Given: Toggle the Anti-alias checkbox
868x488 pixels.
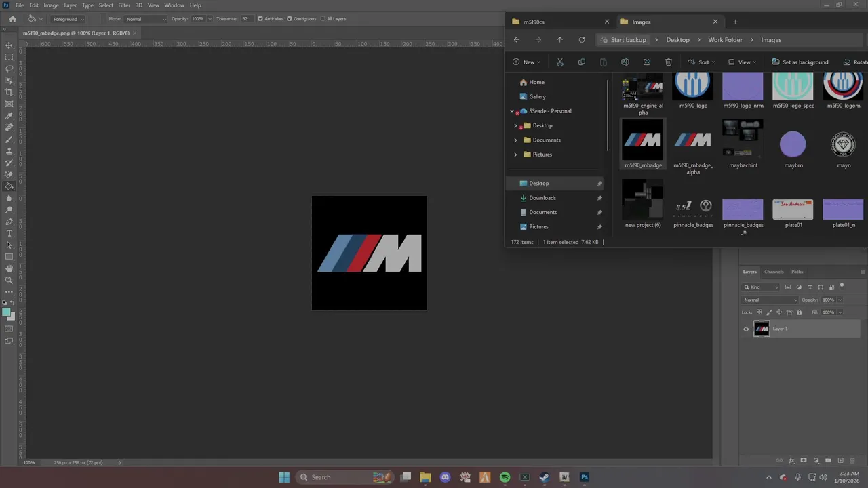Looking at the screenshot, I should point(260,19).
